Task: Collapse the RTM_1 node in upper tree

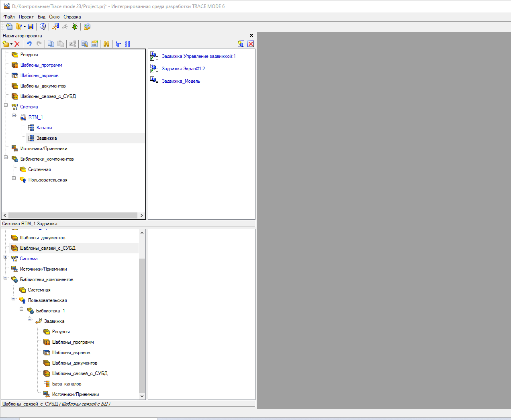Action: [x=14, y=116]
